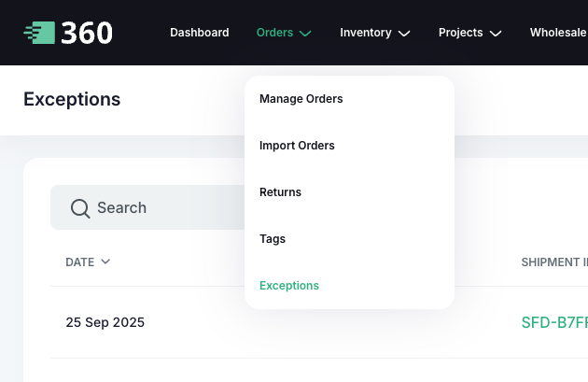Click the SHIPMENT ID column header

pos(553,262)
